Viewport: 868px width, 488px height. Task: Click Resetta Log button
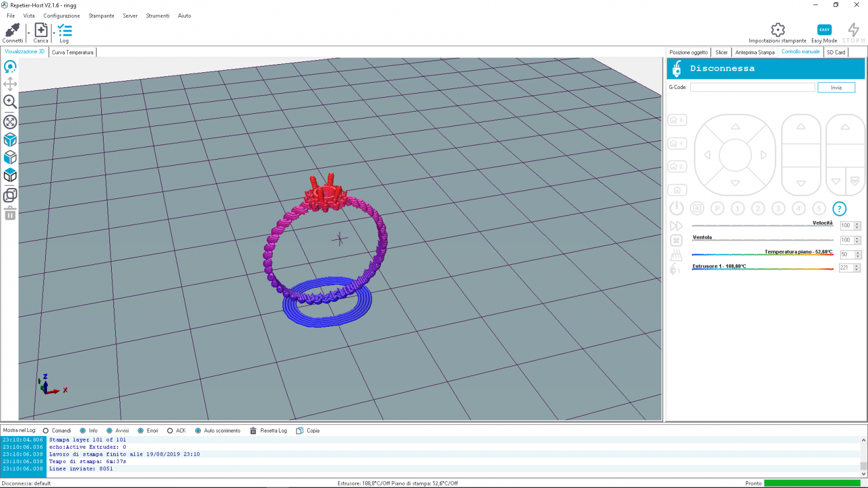[269, 431]
